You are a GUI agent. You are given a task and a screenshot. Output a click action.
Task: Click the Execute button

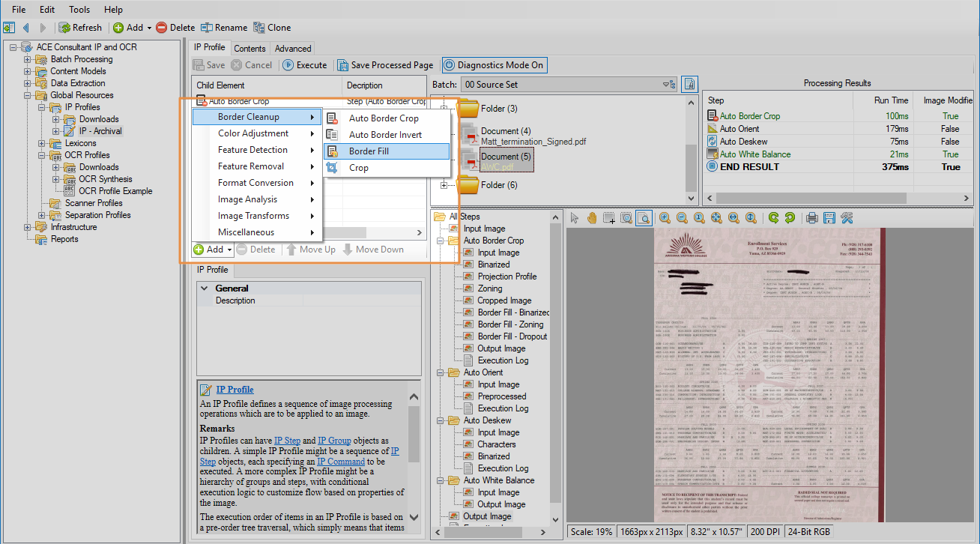pos(305,65)
